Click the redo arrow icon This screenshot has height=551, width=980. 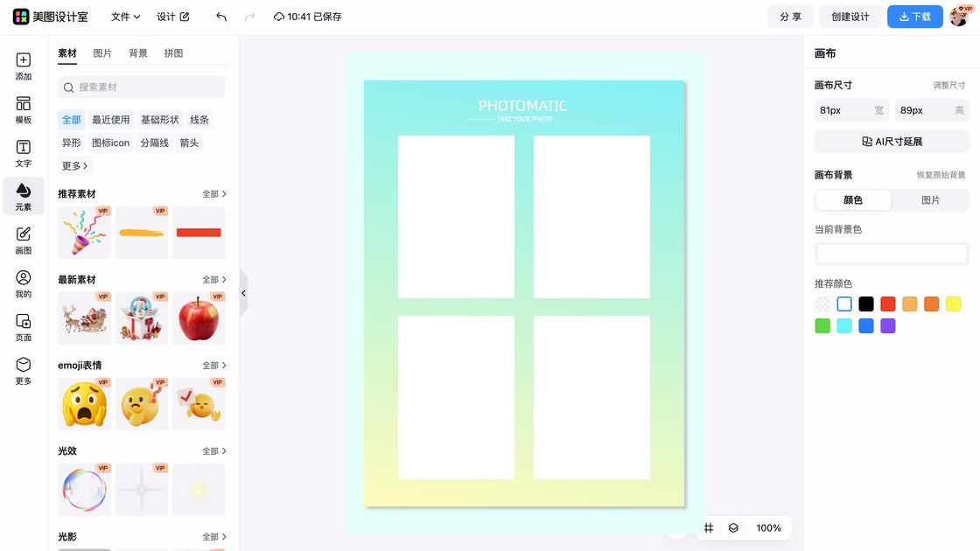tap(249, 17)
